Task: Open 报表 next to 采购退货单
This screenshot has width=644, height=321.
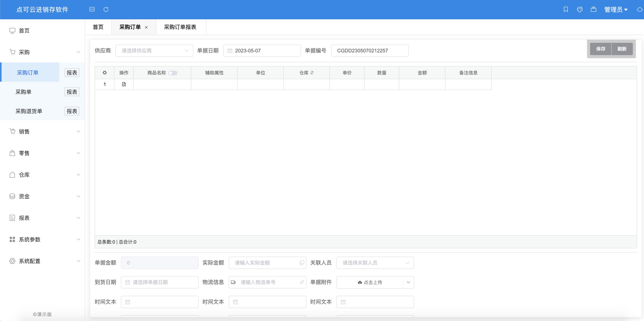Action: 72,111
